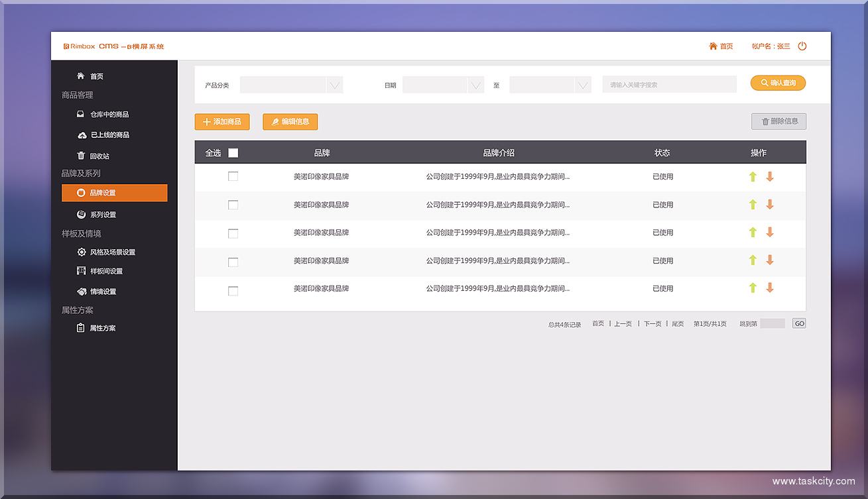Move first row up with green arrow
Screen dimensions: 868x499
[753, 177]
